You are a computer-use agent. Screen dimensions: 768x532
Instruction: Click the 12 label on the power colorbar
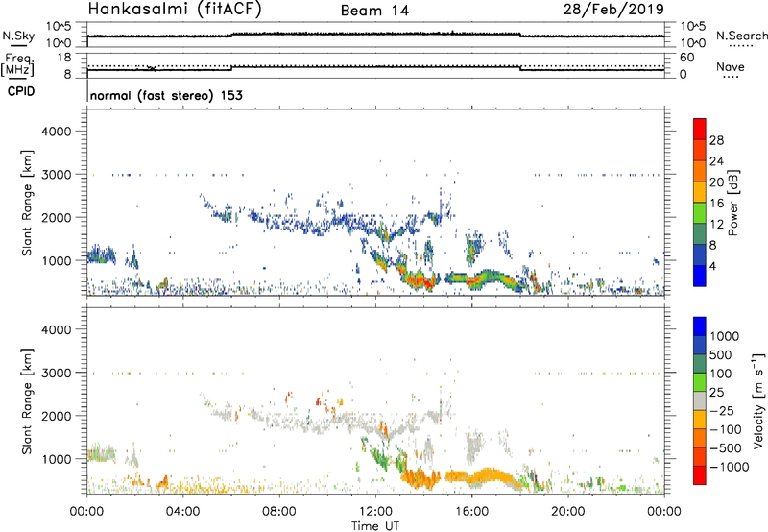[x=716, y=225]
